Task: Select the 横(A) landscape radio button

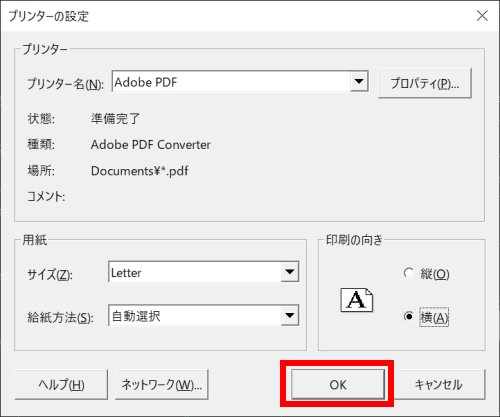Action: click(408, 316)
